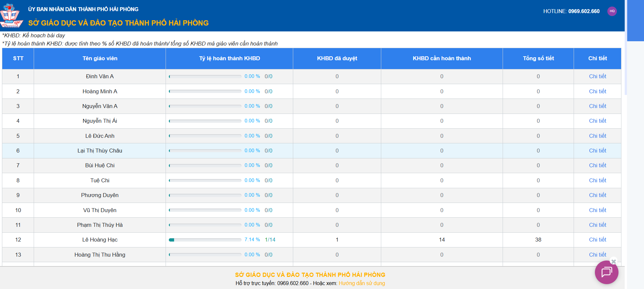View details for Lại Thị Thùy Châu

point(597,151)
